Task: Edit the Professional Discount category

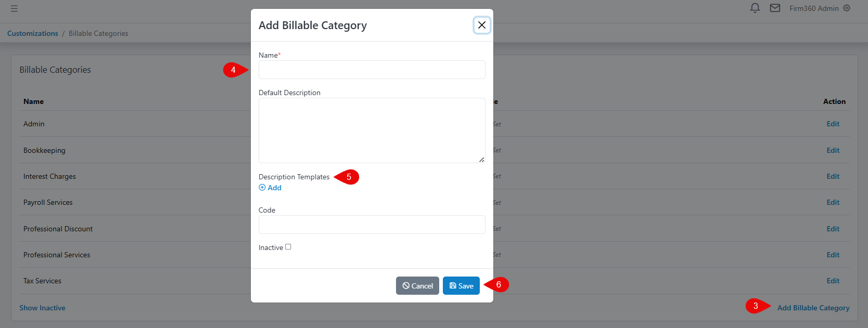Action: [x=833, y=229]
